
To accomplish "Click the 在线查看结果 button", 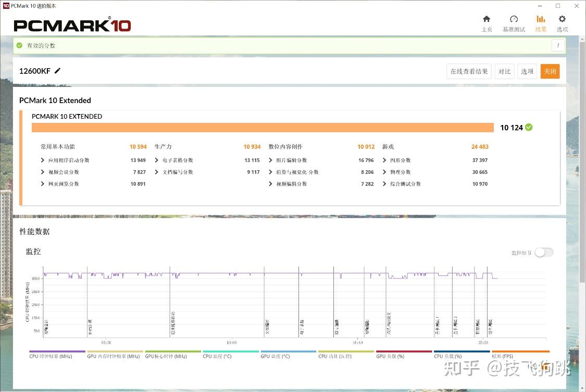I will (469, 71).
